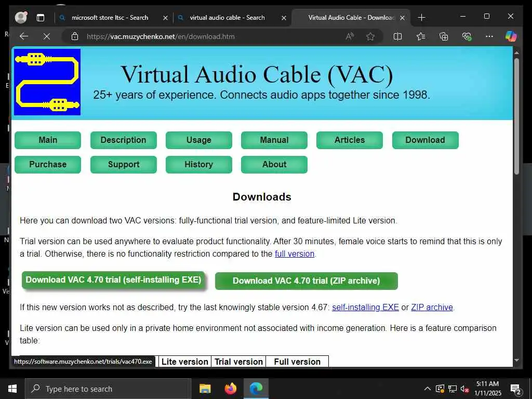Open a new tab with the plus icon
Screen dimensions: 532x399
(421, 18)
